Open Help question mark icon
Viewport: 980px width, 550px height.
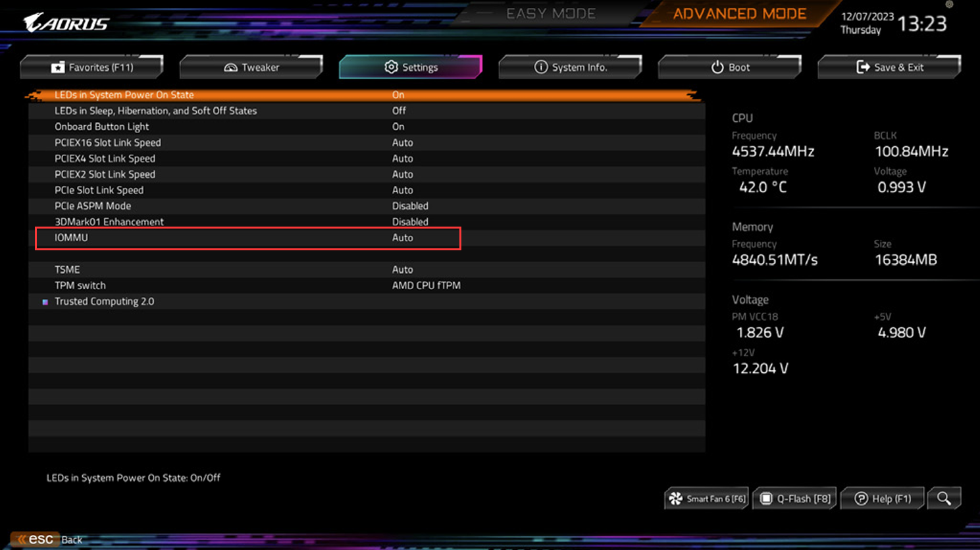pos(861,499)
